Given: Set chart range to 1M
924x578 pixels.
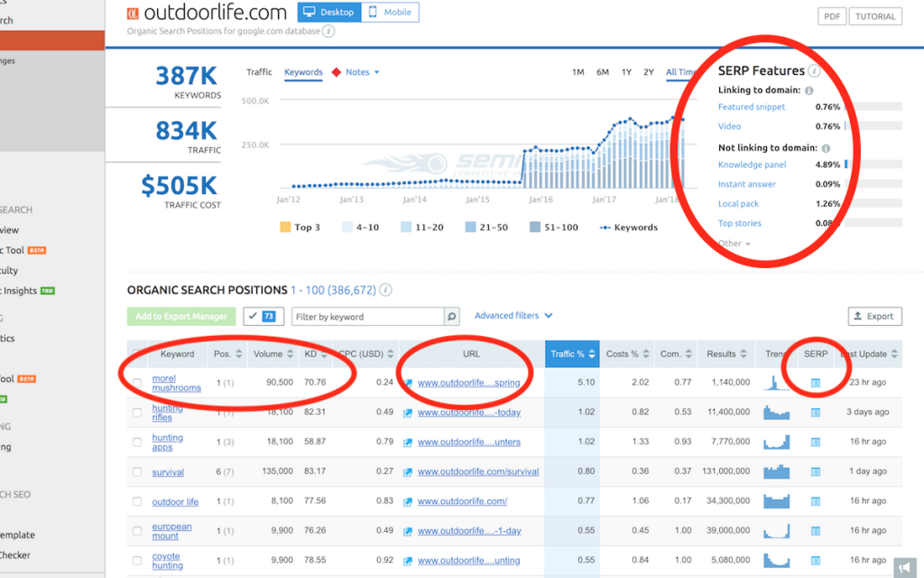Looking at the screenshot, I should pyautogui.click(x=578, y=72).
